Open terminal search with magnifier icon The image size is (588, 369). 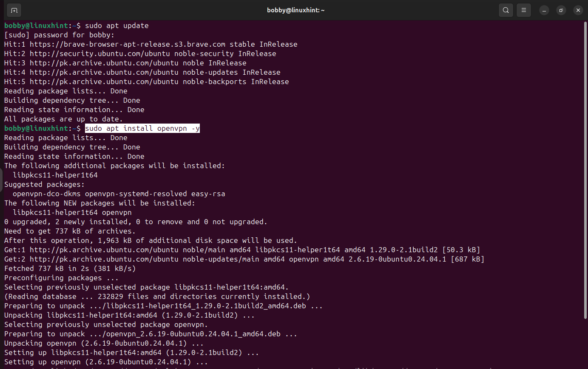506,10
